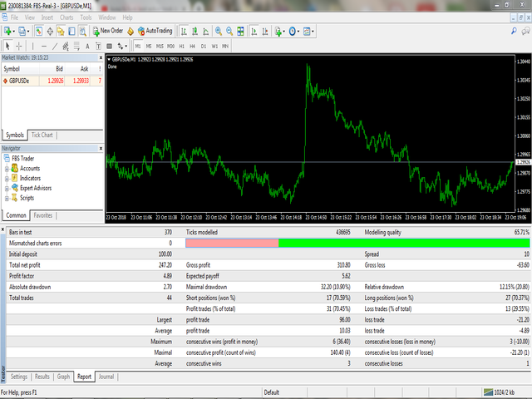Switch chart to M15 timeframe
Screen dimensions: 532x399
[160, 46]
